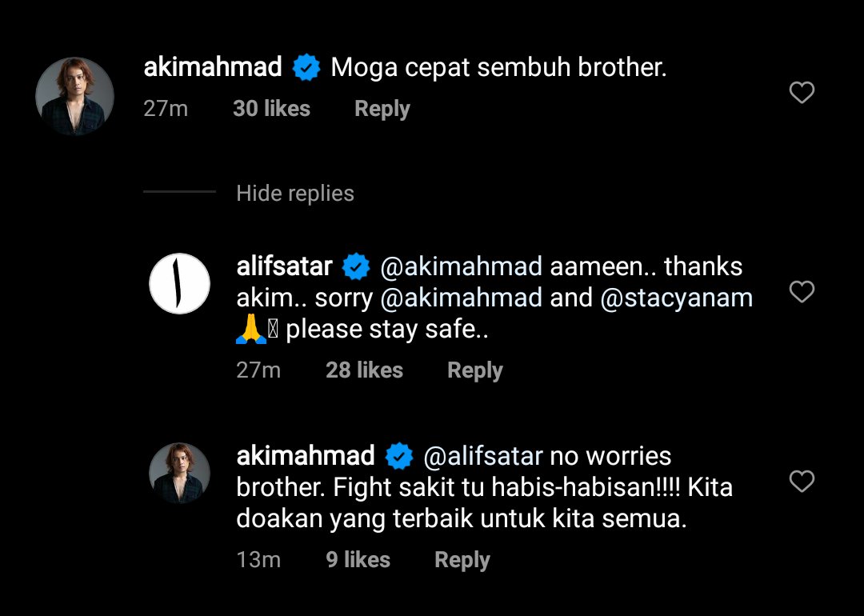The height and width of the screenshot is (616, 864).
Task: View who liked the comment with 30 likes
Action: click(271, 109)
